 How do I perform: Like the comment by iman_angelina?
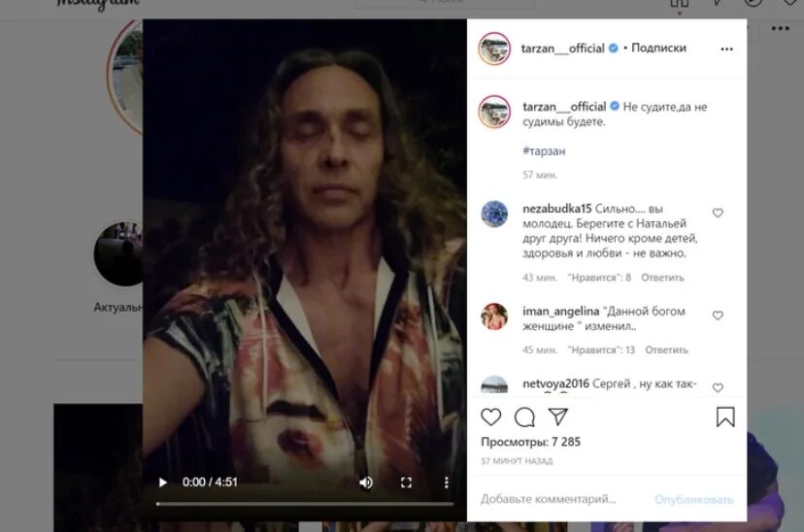pos(718,316)
